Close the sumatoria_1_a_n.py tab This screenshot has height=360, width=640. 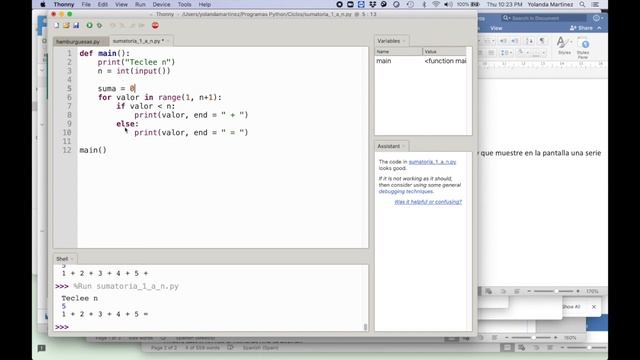click(168, 41)
